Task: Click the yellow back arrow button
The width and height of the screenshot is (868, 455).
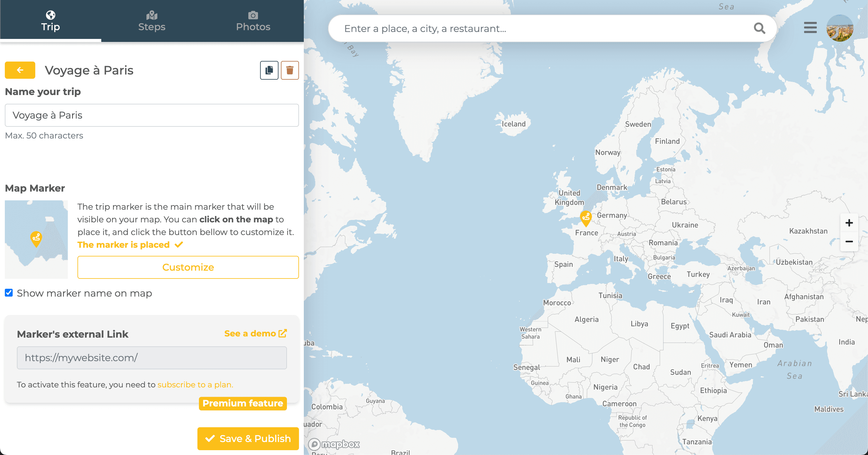Action: coord(20,70)
